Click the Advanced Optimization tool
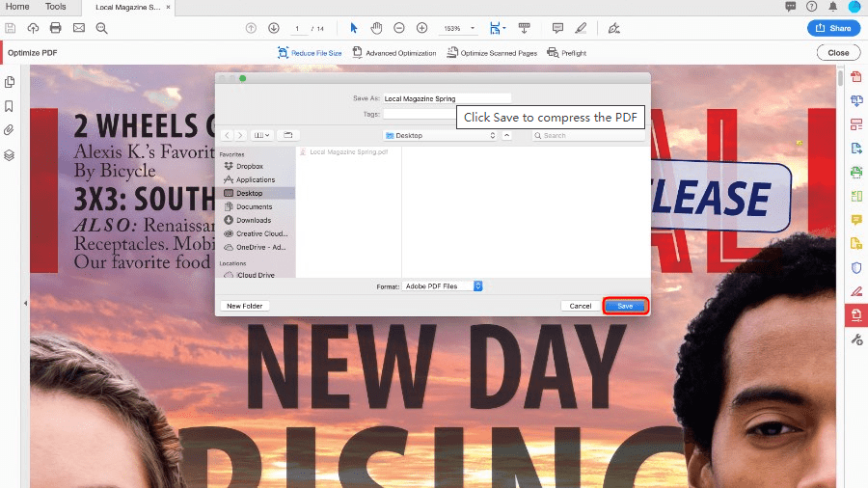The image size is (868, 489). pyautogui.click(x=394, y=53)
